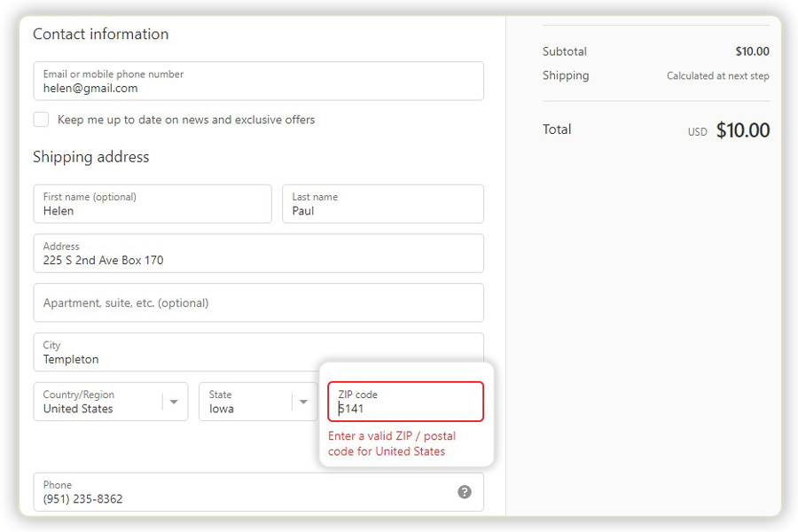Screen dimensions: 798x532
Task: Click into the First name field
Action: coord(153,204)
